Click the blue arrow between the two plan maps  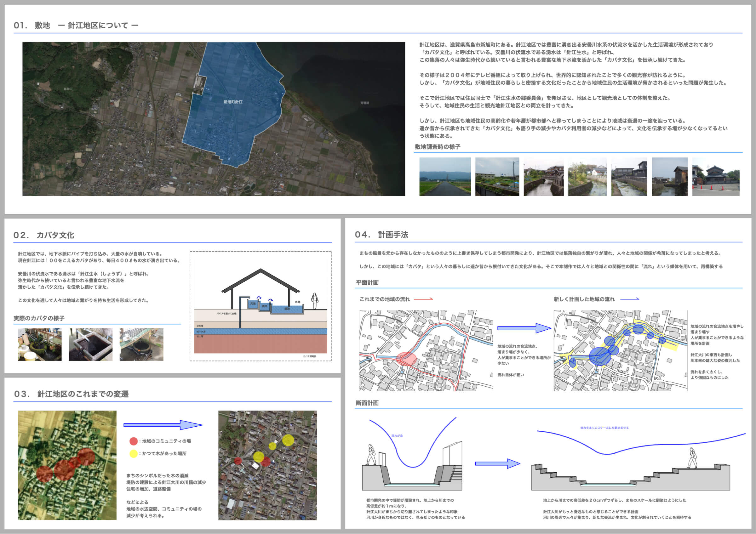click(524, 328)
